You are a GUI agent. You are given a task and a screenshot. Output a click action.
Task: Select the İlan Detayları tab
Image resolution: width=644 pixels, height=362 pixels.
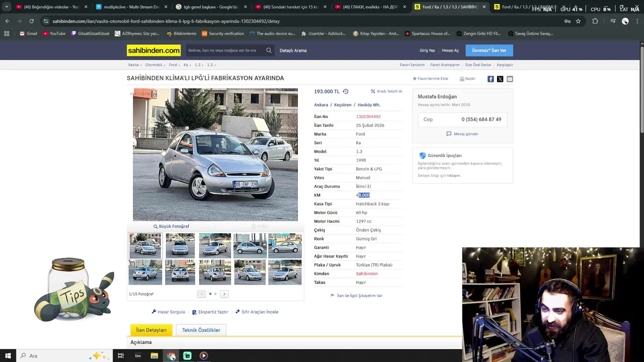(x=151, y=330)
